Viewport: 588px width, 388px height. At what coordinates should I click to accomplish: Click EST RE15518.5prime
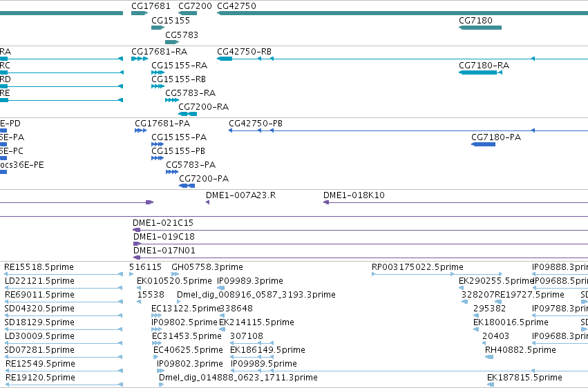(x=39, y=267)
